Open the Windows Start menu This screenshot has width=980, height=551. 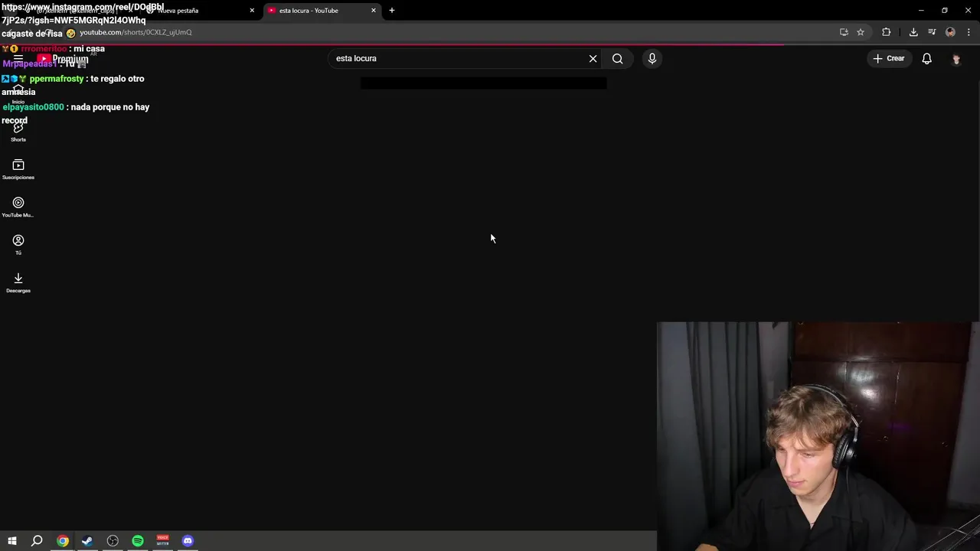point(12,541)
